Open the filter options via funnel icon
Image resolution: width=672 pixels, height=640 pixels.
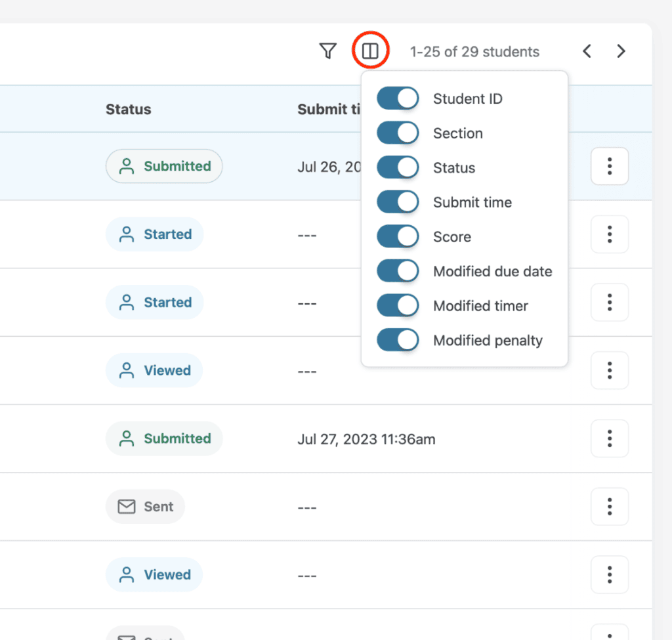pos(328,51)
